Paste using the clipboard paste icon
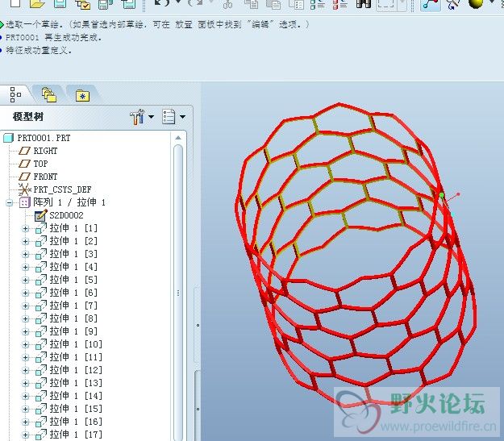The width and height of the screenshot is (504, 441). pos(273,4)
